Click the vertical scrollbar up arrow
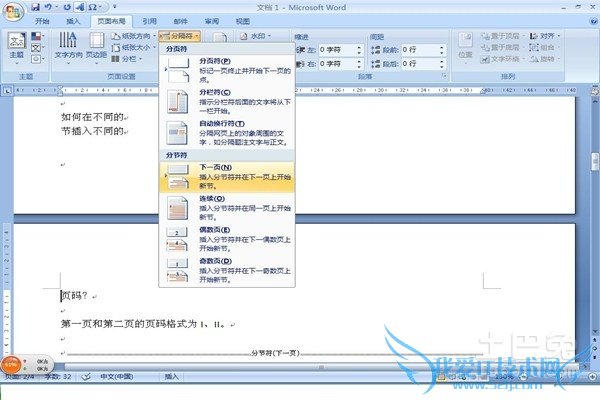This screenshot has width=600, height=400. (x=595, y=102)
